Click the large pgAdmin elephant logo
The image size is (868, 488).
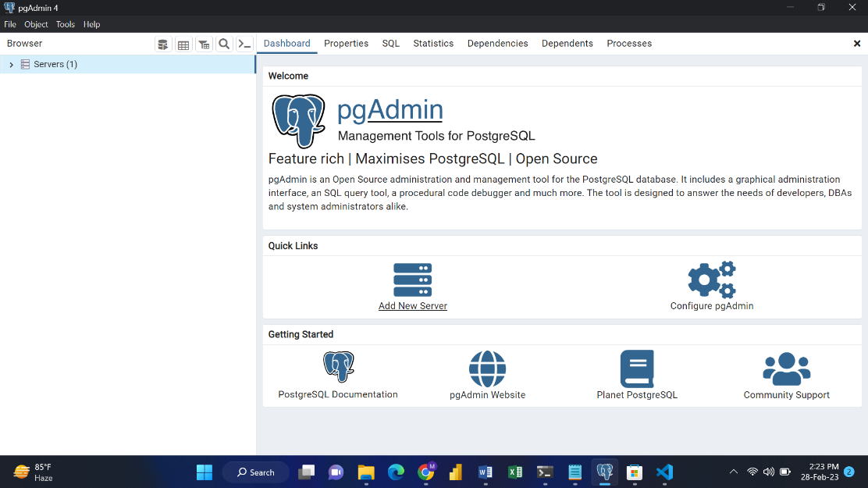click(x=299, y=121)
